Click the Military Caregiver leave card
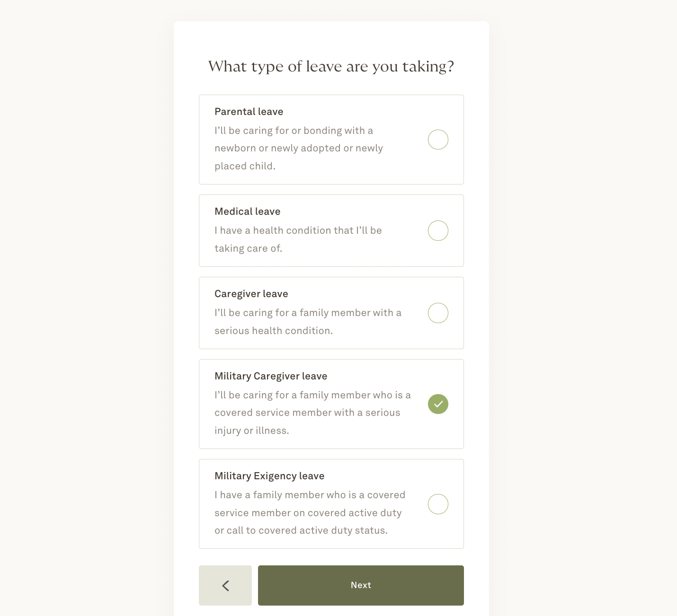 click(x=331, y=404)
